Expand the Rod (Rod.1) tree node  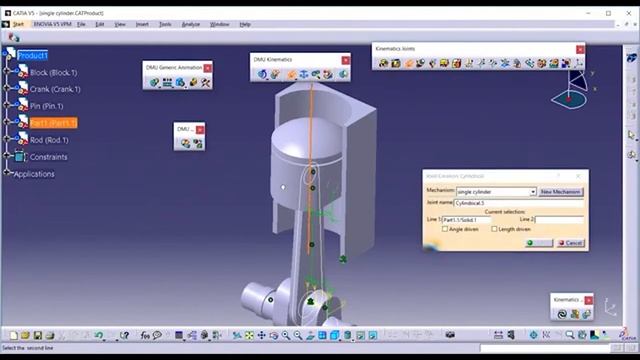pyautogui.click(x=7, y=138)
